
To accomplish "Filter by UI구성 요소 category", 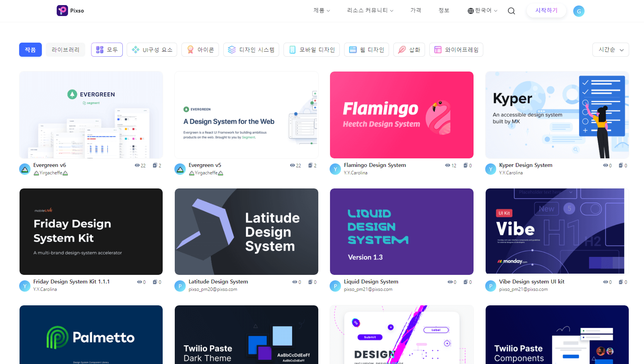I will 152,50.
